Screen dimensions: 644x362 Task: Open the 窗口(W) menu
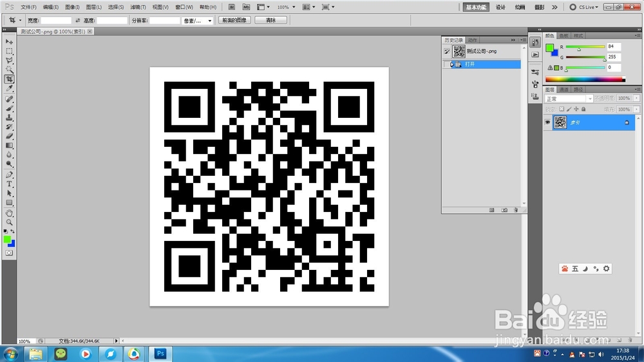pos(184,7)
